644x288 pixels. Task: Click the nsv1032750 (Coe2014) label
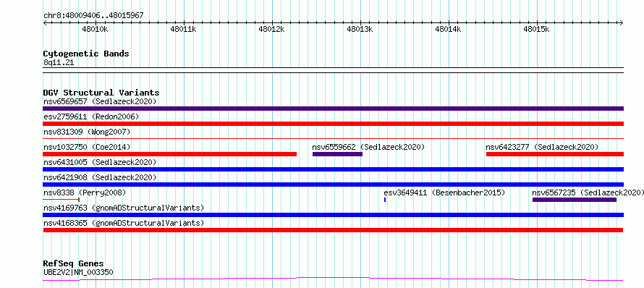pyautogui.click(x=87, y=147)
